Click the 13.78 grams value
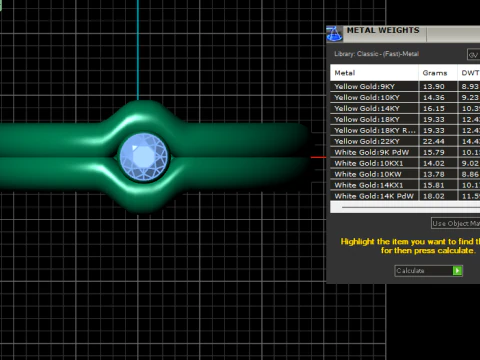 pos(434,175)
